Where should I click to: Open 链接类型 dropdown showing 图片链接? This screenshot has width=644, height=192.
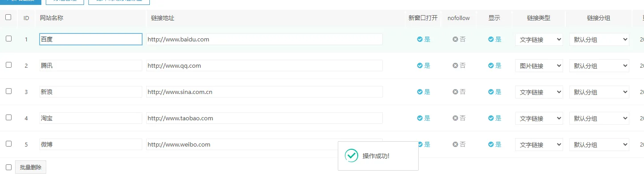pos(539,65)
